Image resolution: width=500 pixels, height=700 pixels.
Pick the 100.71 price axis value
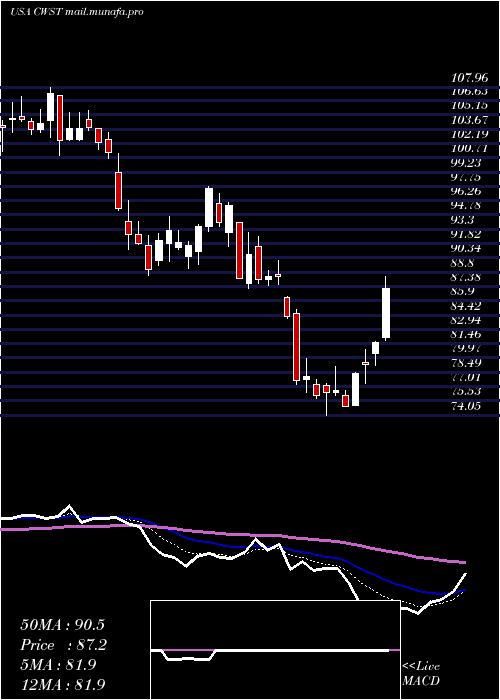[x=469, y=149]
